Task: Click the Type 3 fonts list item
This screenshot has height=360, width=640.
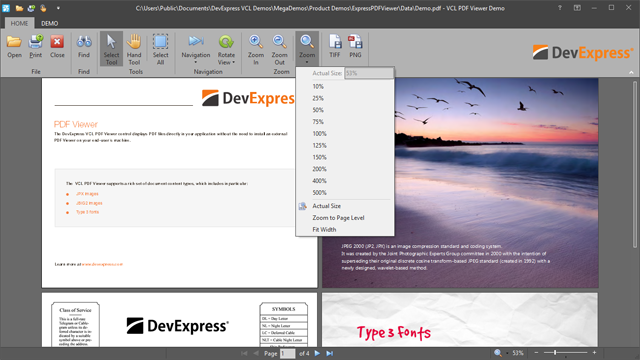Action: tap(87, 212)
